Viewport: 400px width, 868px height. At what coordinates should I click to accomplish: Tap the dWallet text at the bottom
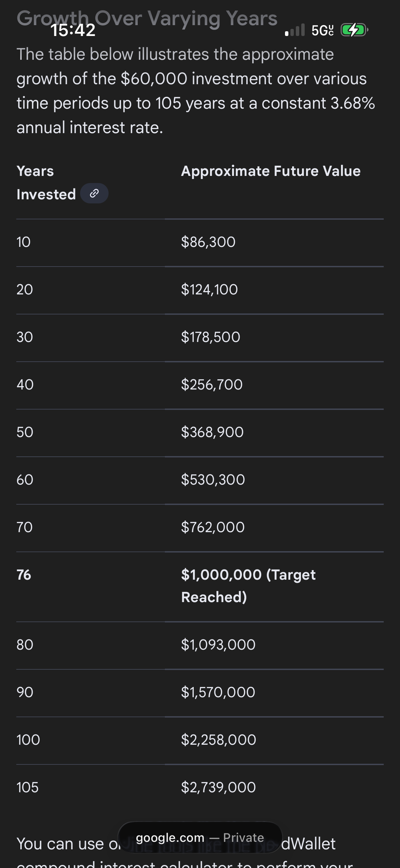[309, 844]
